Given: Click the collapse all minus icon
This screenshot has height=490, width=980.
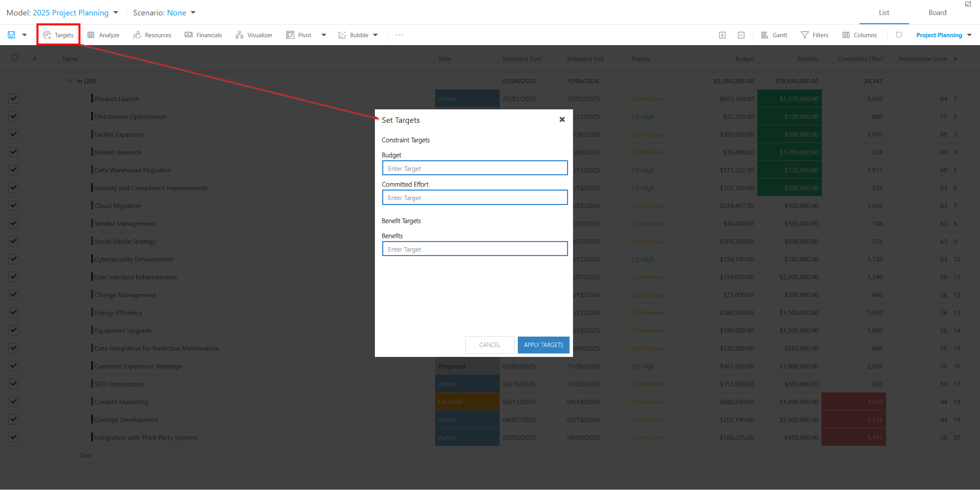Looking at the screenshot, I should click(741, 35).
